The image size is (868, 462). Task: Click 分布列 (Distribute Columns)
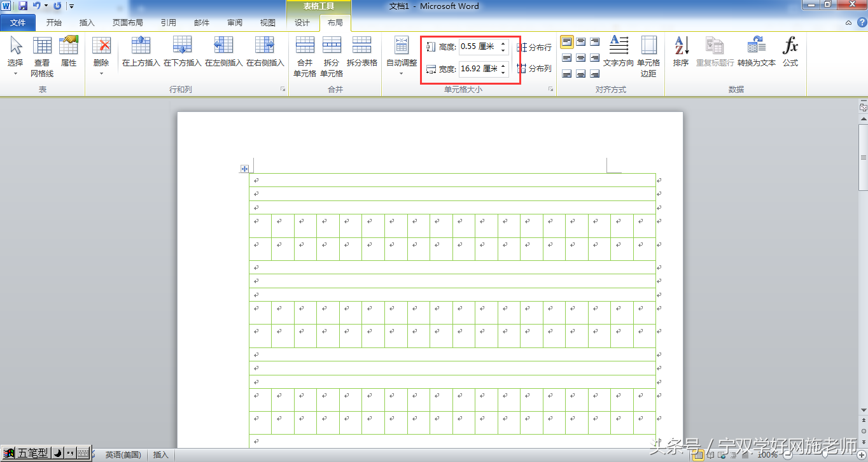pos(535,68)
